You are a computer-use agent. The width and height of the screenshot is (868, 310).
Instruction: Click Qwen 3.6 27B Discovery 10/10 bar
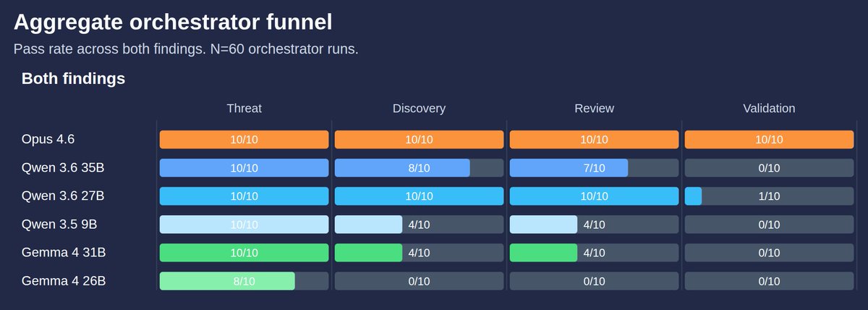point(419,196)
